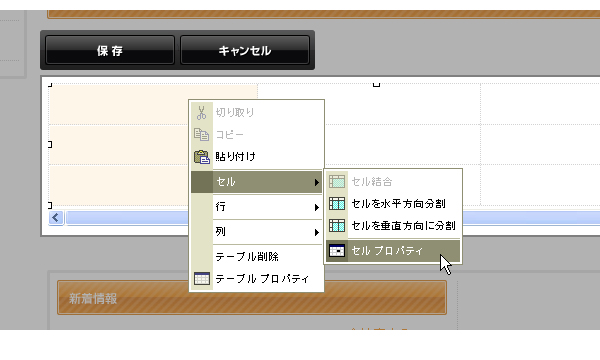This screenshot has height=360, width=600.
Task: Click the 保存 save button
Action: click(110, 50)
